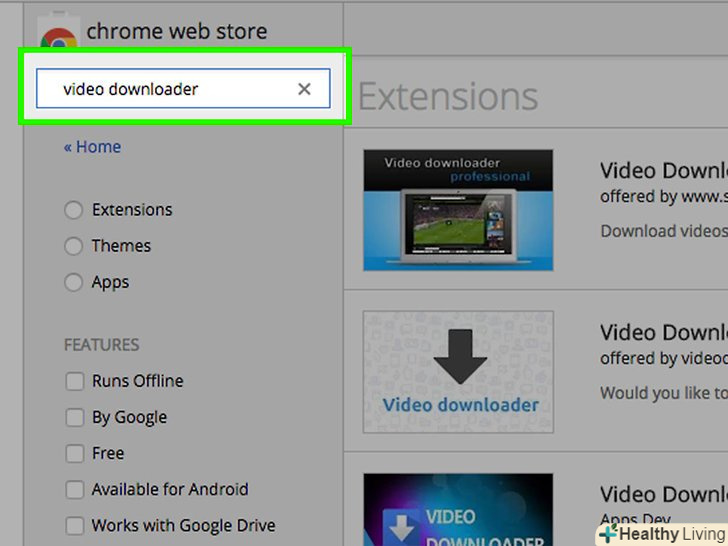Focus the video downloader search field
Image resolution: width=728 pixels, height=546 pixels.
click(x=183, y=88)
